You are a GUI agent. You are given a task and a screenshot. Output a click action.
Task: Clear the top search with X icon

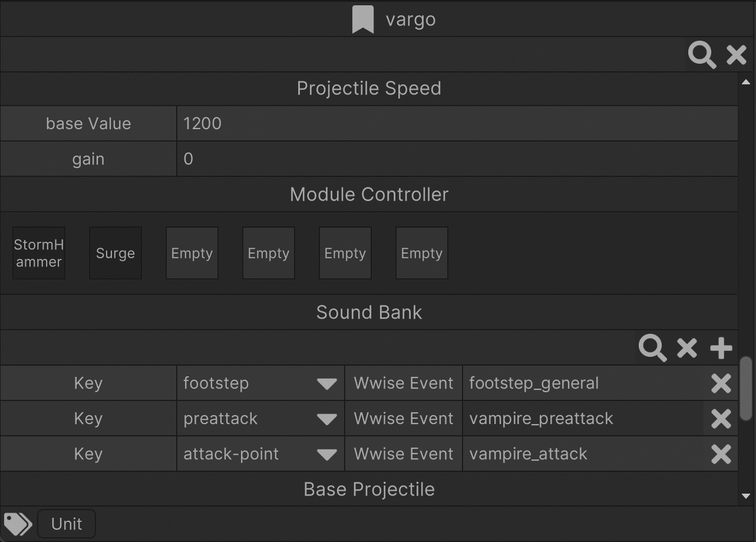[737, 55]
